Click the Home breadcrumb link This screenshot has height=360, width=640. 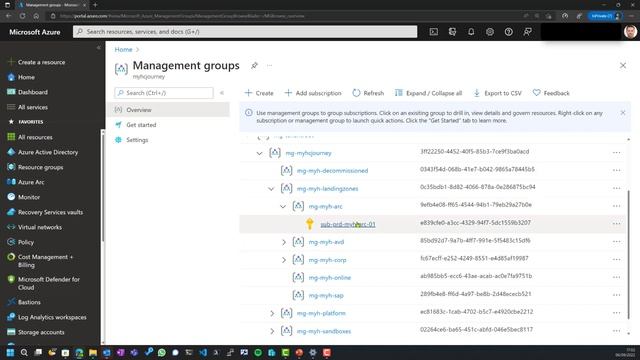coord(123,49)
